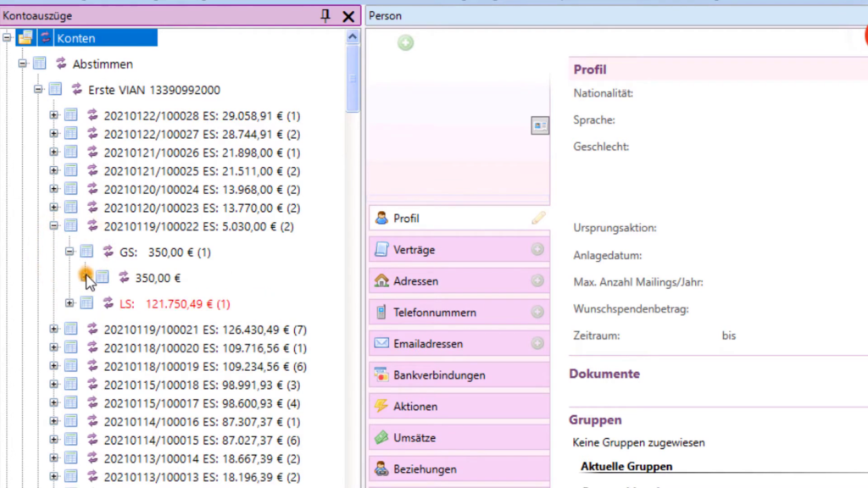This screenshot has height=488, width=868.
Task: Click table icon of the LS: 121.750,49 € row
Action: tap(86, 303)
